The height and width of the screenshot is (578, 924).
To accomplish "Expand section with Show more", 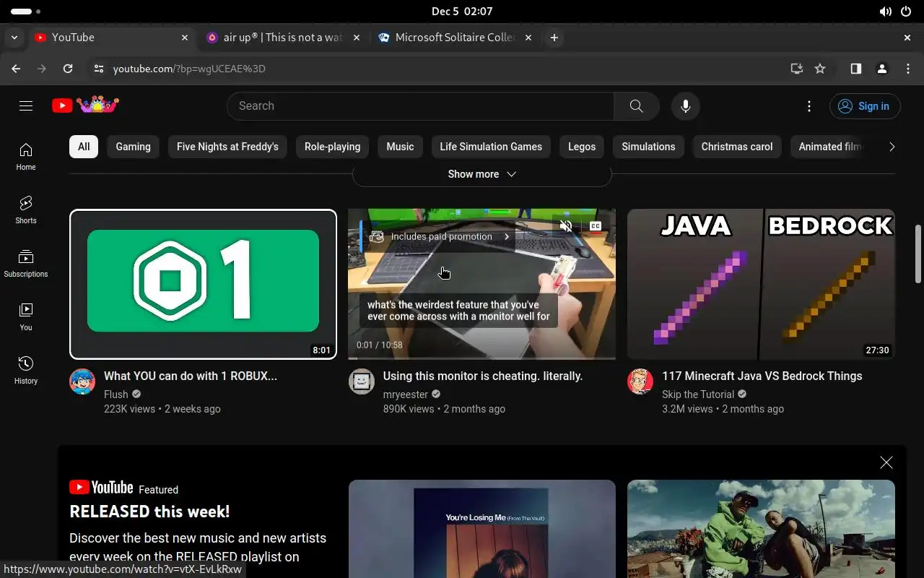I will pyautogui.click(x=481, y=174).
